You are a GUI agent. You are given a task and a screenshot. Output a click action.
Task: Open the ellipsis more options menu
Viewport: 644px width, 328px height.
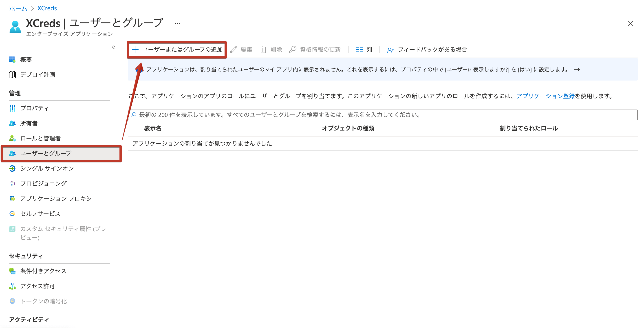pyautogui.click(x=177, y=24)
